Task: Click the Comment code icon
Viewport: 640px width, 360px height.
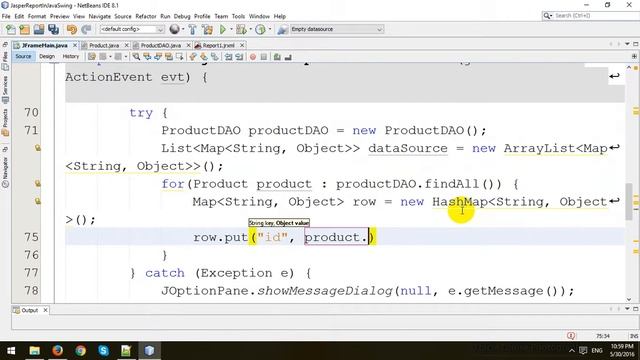Action: (x=277, y=57)
